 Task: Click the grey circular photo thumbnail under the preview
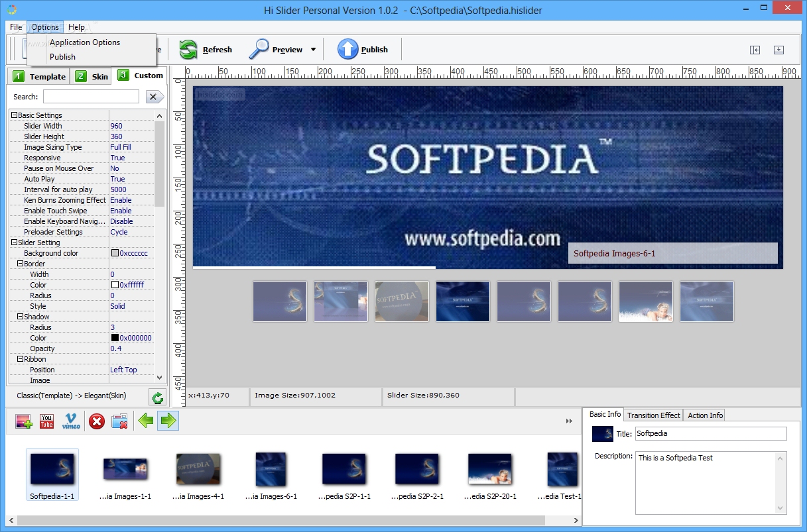click(402, 301)
